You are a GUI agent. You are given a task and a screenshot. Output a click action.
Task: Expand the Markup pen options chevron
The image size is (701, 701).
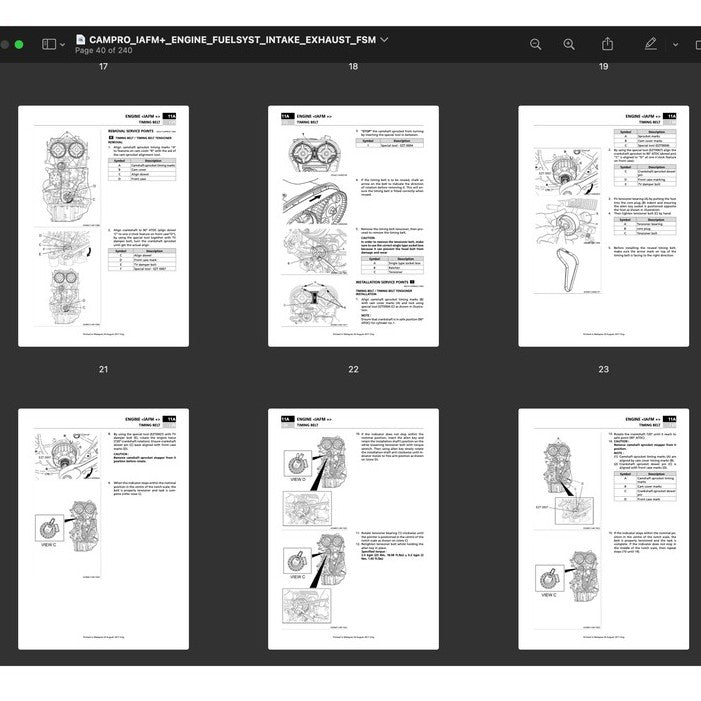[675, 45]
